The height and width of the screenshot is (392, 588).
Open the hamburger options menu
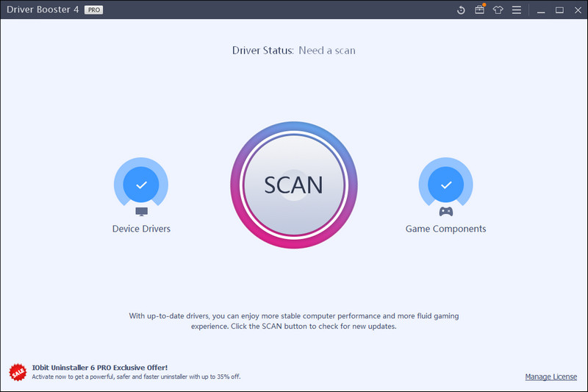coord(517,10)
